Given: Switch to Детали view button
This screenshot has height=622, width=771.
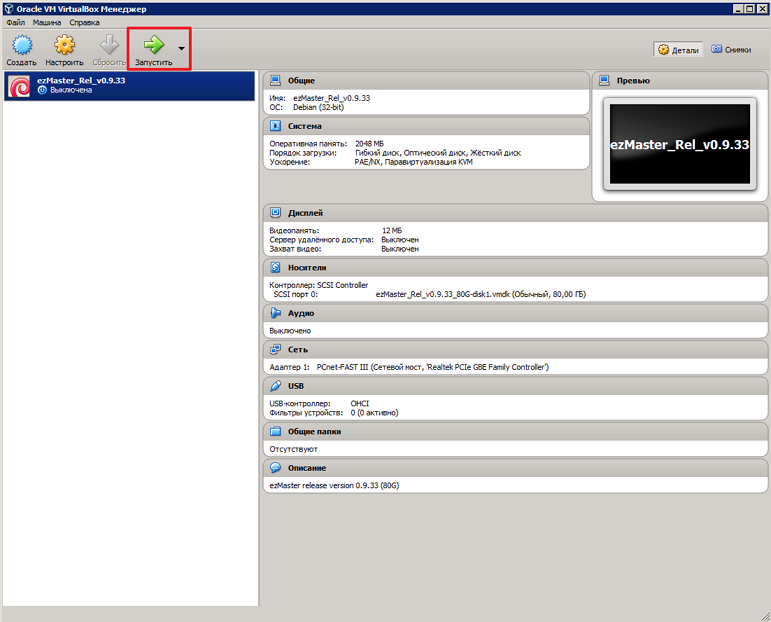Looking at the screenshot, I should pos(678,50).
